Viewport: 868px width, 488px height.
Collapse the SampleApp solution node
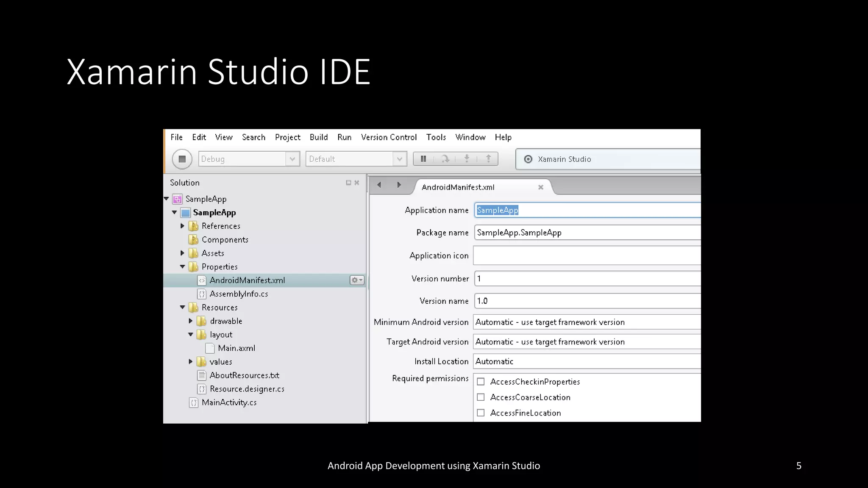[x=167, y=199]
